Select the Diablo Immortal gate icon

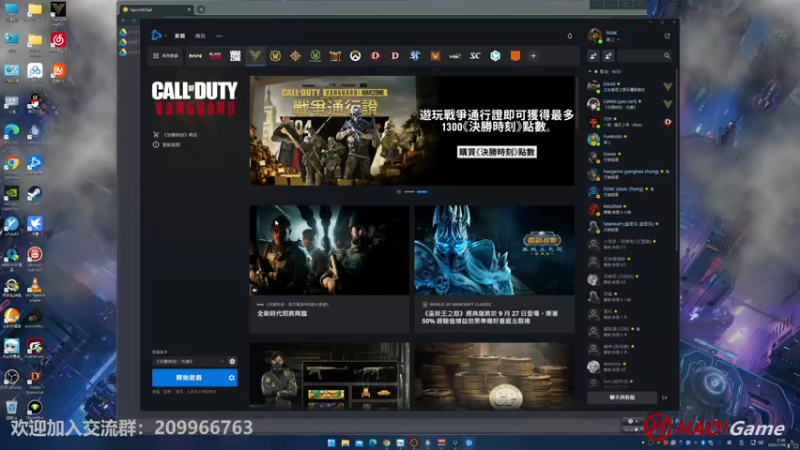pyautogui.click(x=335, y=56)
